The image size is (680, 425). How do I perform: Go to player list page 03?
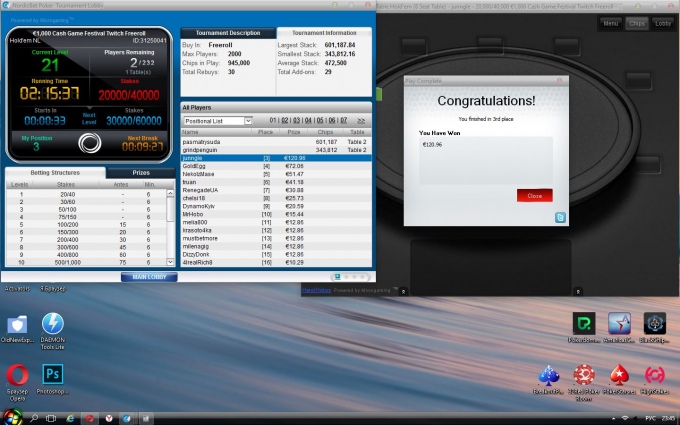[297, 121]
